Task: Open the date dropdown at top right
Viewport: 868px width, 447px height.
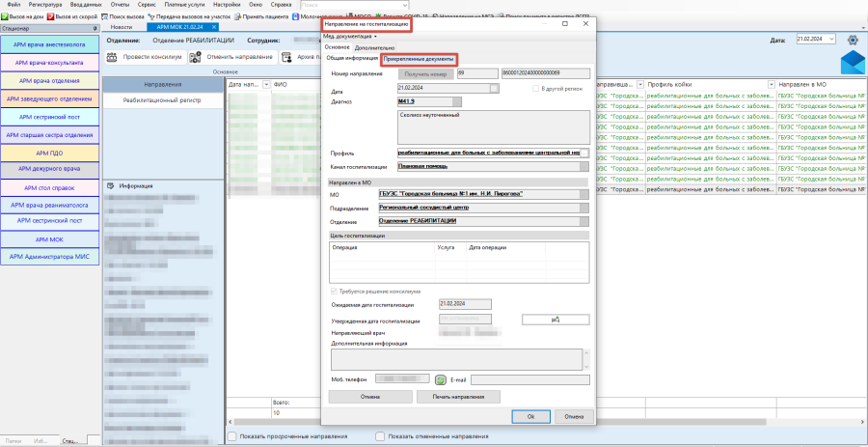Action: coord(830,41)
